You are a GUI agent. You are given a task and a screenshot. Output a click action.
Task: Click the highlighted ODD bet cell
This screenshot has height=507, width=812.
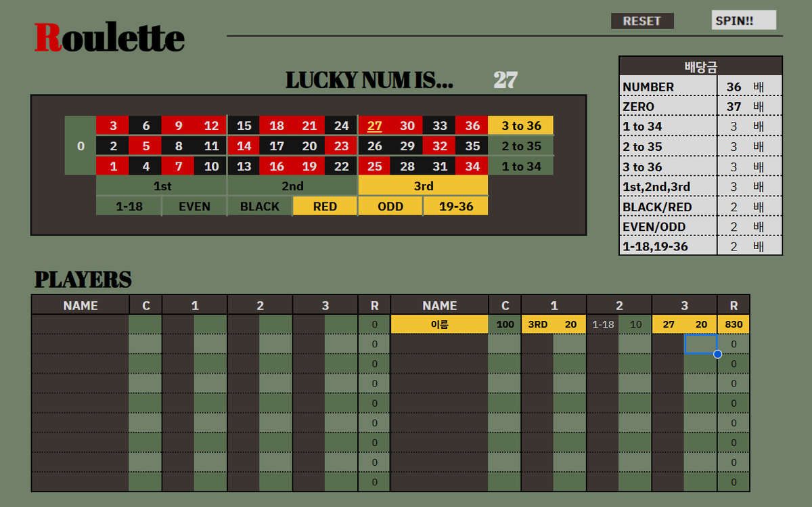[x=390, y=206]
